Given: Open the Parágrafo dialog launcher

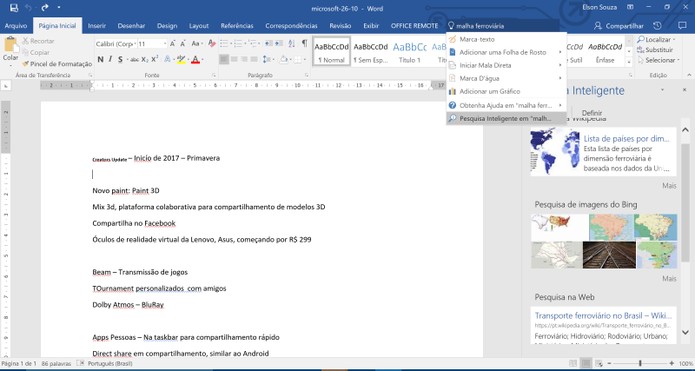Looking at the screenshot, I should coord(306,75).
